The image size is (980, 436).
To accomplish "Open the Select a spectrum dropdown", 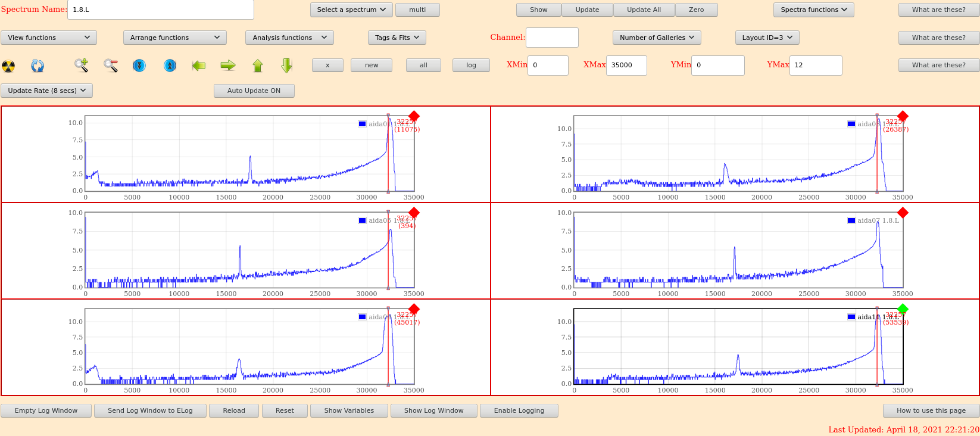I will coord(351,10).
